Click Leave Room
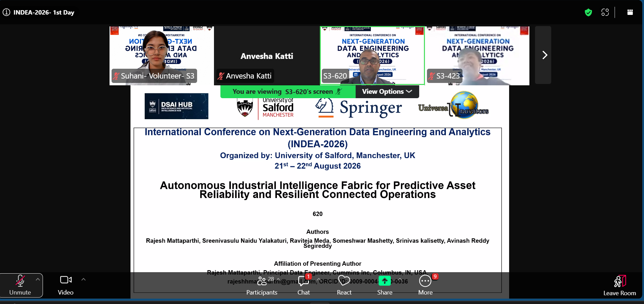This screenshot has width=644, height=304. click(620, 286)
